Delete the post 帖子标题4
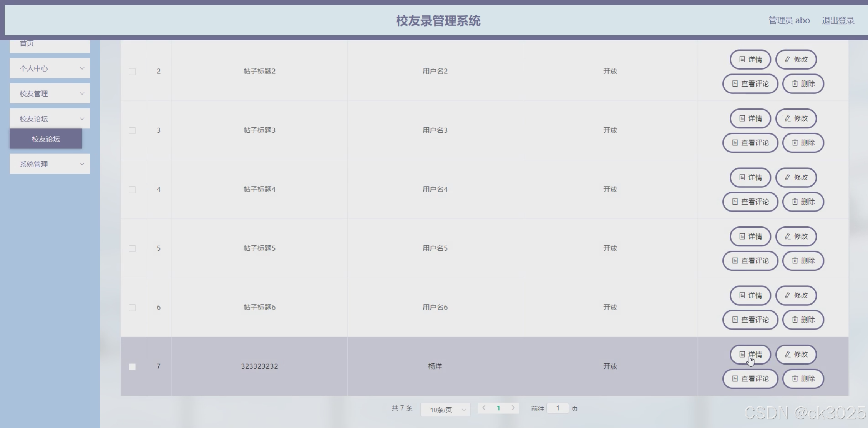 click(x=803, y=202)
